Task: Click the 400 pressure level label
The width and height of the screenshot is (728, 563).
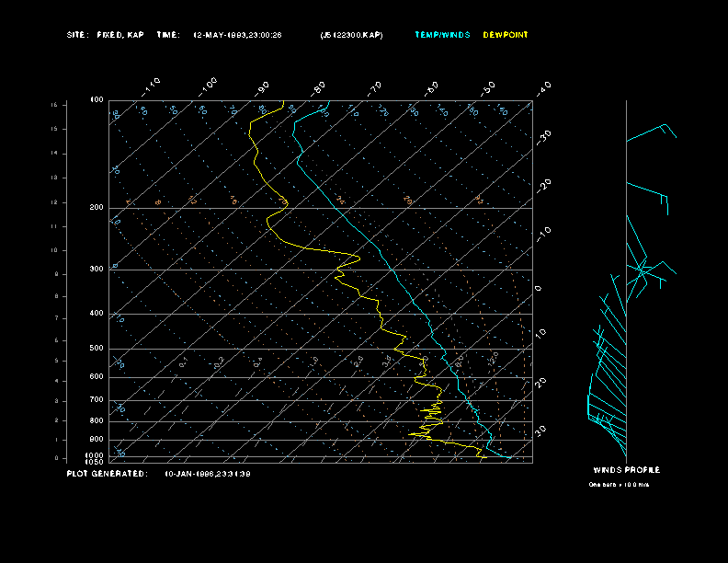Action: pos(97,313)
